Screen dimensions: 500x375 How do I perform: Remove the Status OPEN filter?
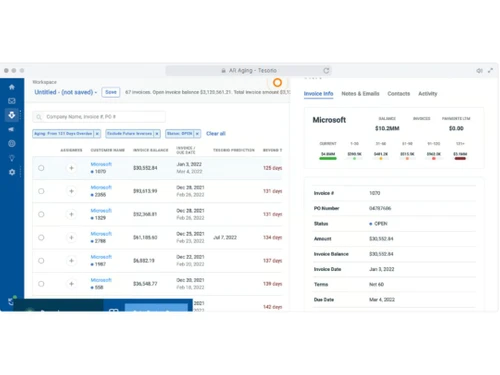[x=197, y=134]
